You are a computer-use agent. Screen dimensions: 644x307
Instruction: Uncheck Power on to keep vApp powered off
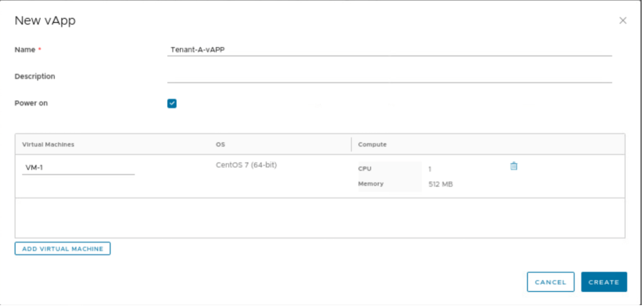coord(172,103)
